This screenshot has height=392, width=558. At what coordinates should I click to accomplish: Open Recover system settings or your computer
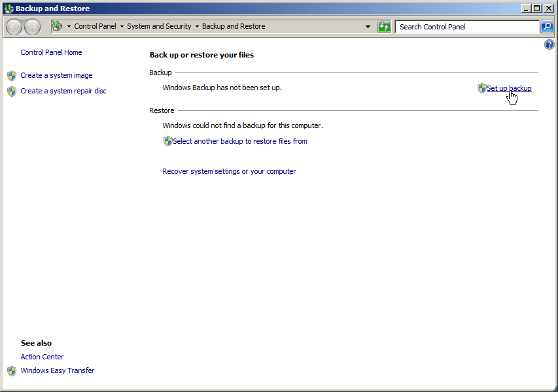pyautogui.click(x=229, y=171)
